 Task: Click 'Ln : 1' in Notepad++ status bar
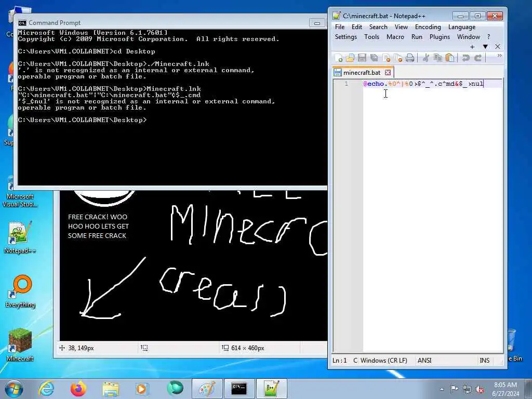[340, 361]
